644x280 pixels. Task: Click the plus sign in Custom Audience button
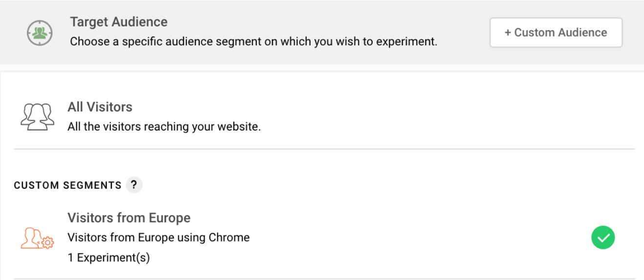point(508,33)
